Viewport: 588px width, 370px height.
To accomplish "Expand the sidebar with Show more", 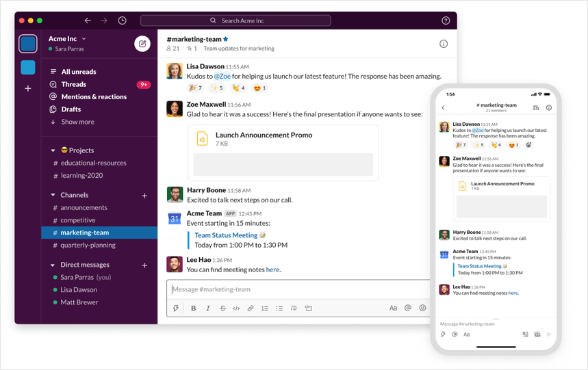I will [77, 122].
